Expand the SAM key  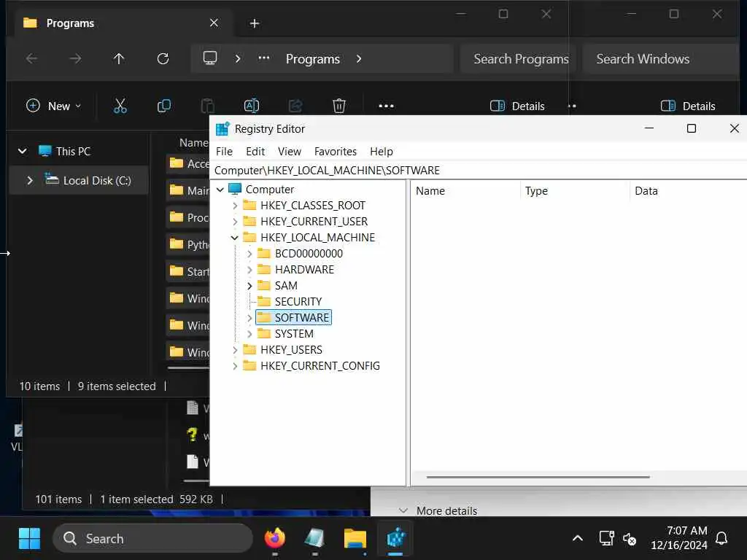coord(249,286)
